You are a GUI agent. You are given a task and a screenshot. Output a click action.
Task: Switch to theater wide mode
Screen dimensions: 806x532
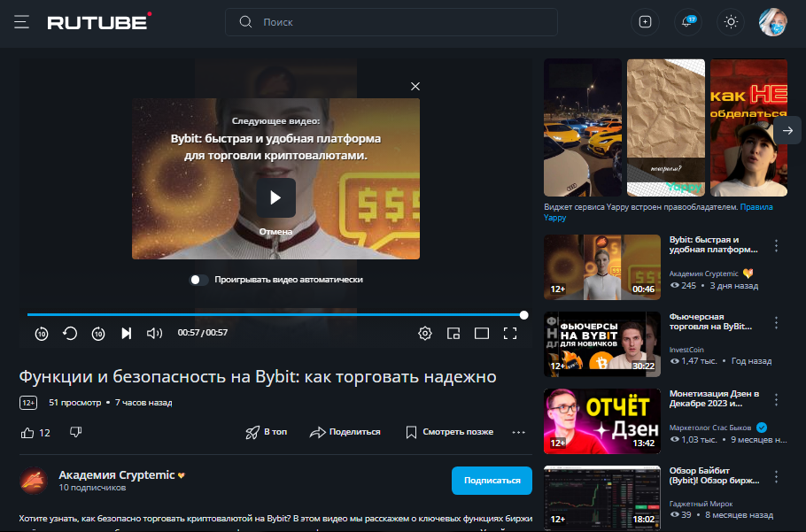click(x=482, y=334)
